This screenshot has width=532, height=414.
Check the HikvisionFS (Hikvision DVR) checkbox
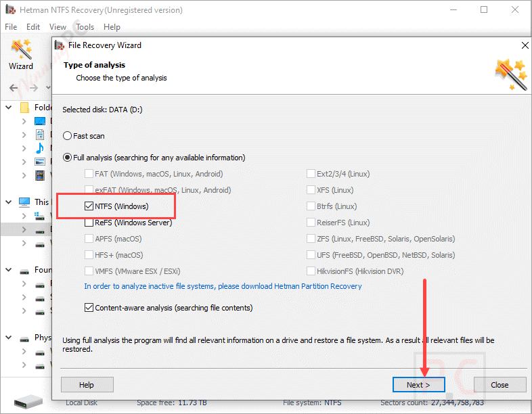311,271
